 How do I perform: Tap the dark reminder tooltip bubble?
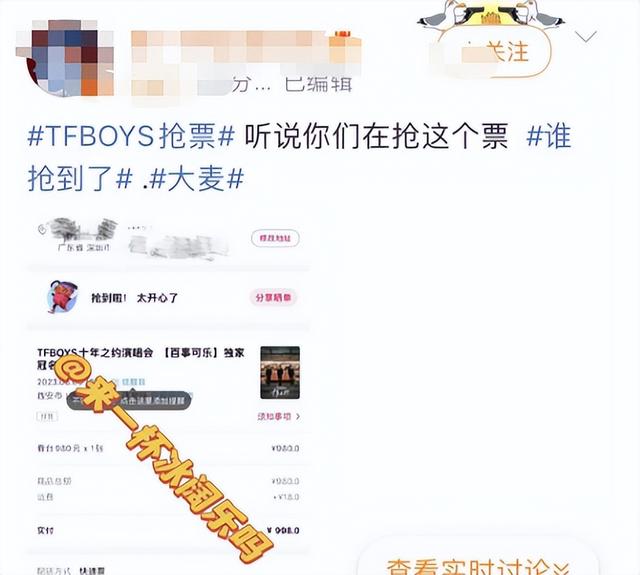pos(129,400)
